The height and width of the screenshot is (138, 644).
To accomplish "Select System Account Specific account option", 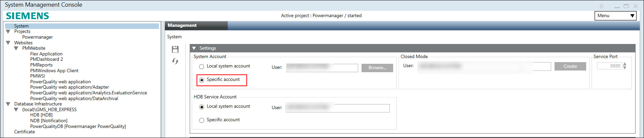I will tap(202, 80).
